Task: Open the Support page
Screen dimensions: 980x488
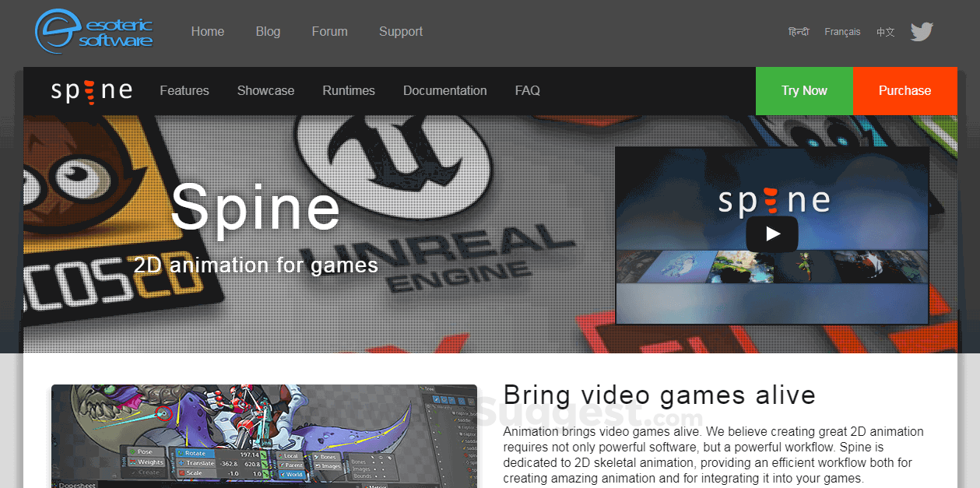Action: (x=401, y=32)
